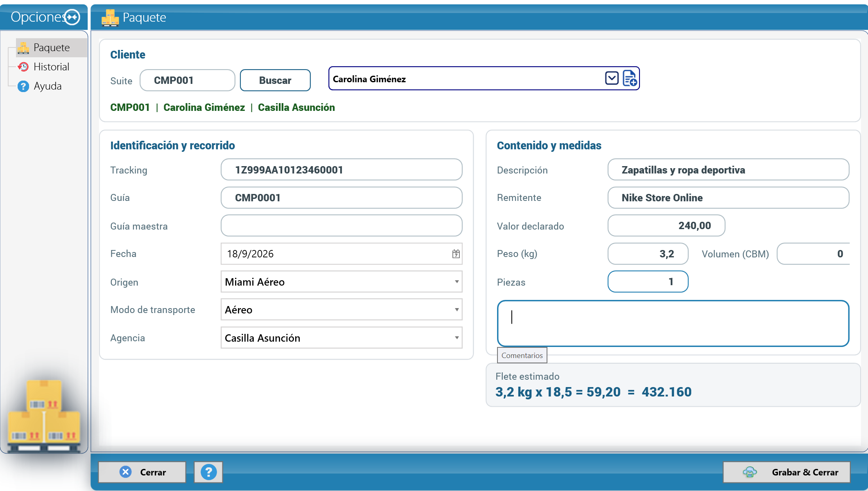Screen dimensions: 868x491
Task: Click the freight total '432.160'
Action: coord(667,392)
